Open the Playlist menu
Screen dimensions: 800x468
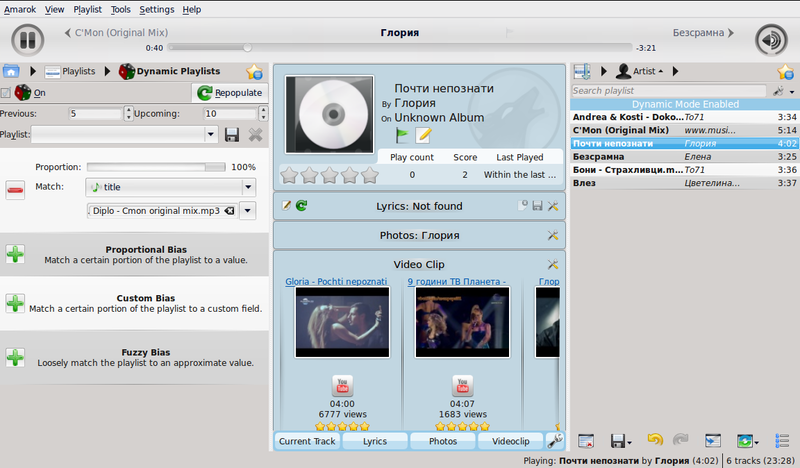coord(87,9)
